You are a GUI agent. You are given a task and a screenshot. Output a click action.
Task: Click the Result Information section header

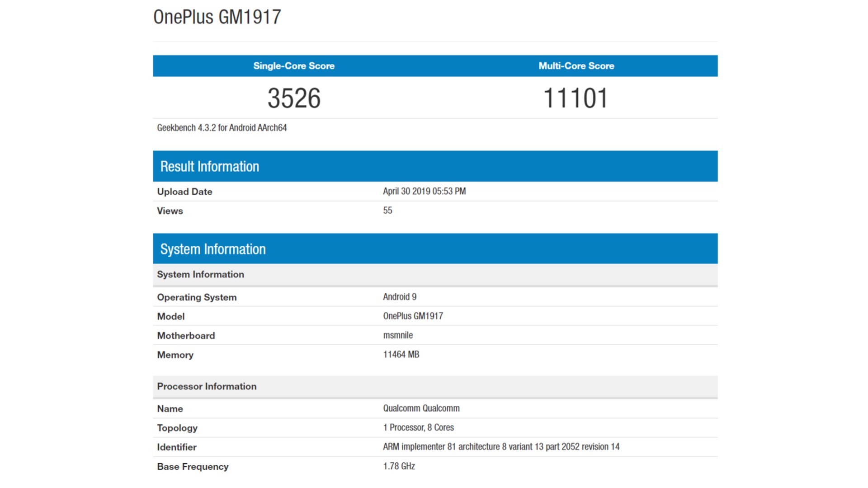click(209, 166)
